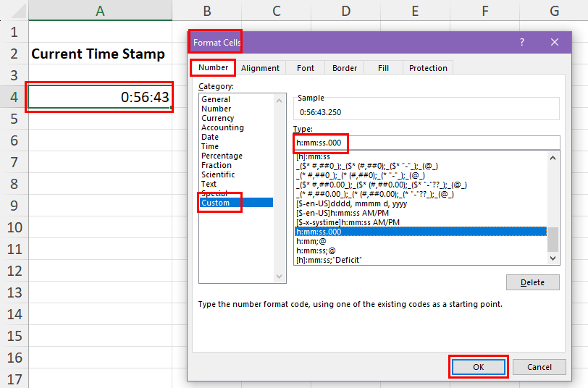588x388 pixels.
Task: Delete the selected custom format
Action: pos(532,282)
